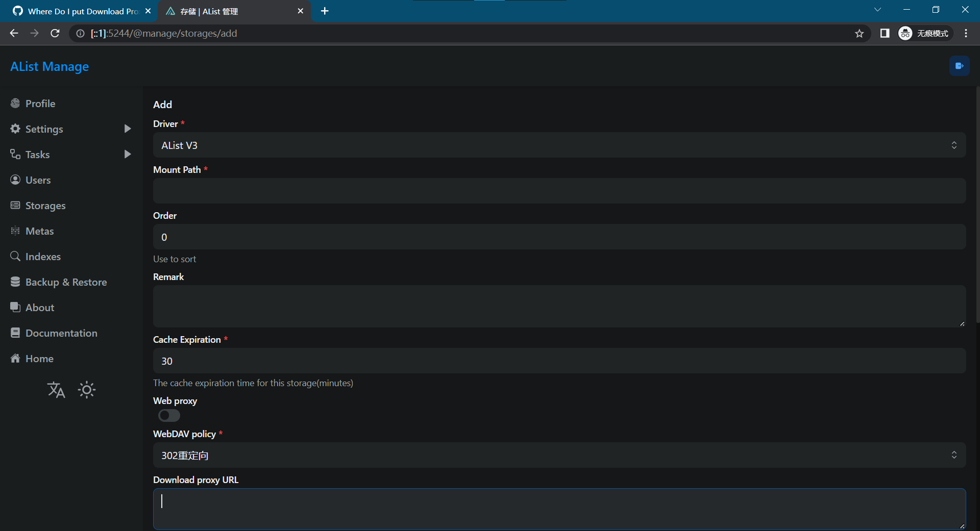Open a new browser tab
980x531 pixels.
[x=325, y=11]
